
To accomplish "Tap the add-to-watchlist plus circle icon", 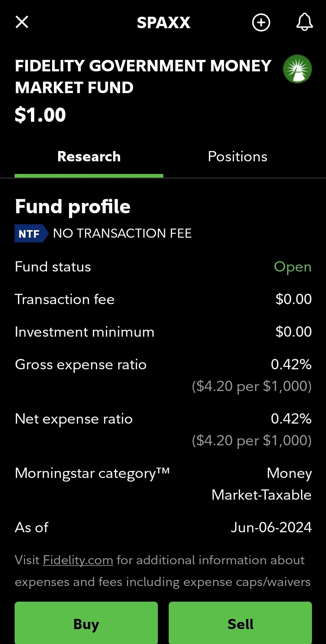I will pyautogui.click(x=261, y=22).
